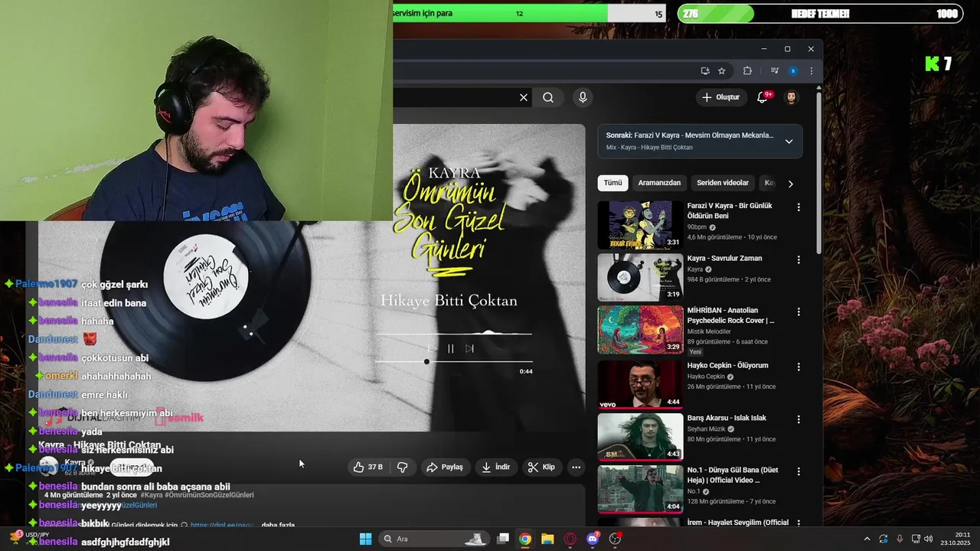Open OBS Studio from taskbar
The width and height of the screenshot is (980, 551).
coord(615,539)
